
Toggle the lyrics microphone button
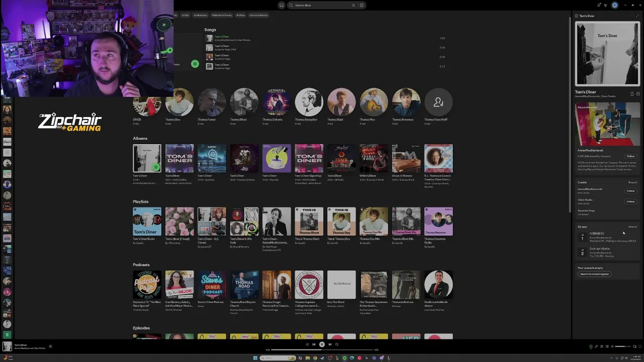pyautogui.click(x=596, y=346)
